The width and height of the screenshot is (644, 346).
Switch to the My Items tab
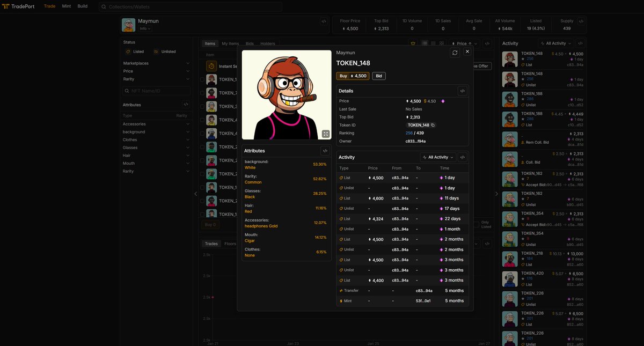tap(230, 43)
